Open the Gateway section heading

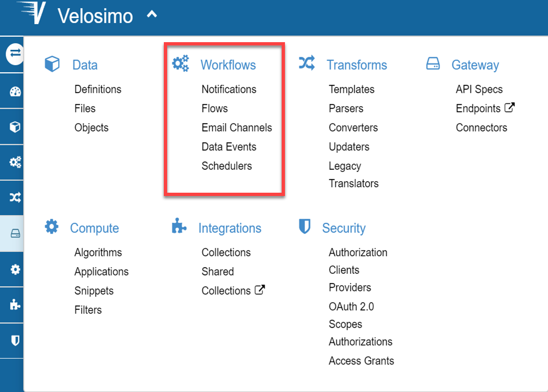[475, 65]
